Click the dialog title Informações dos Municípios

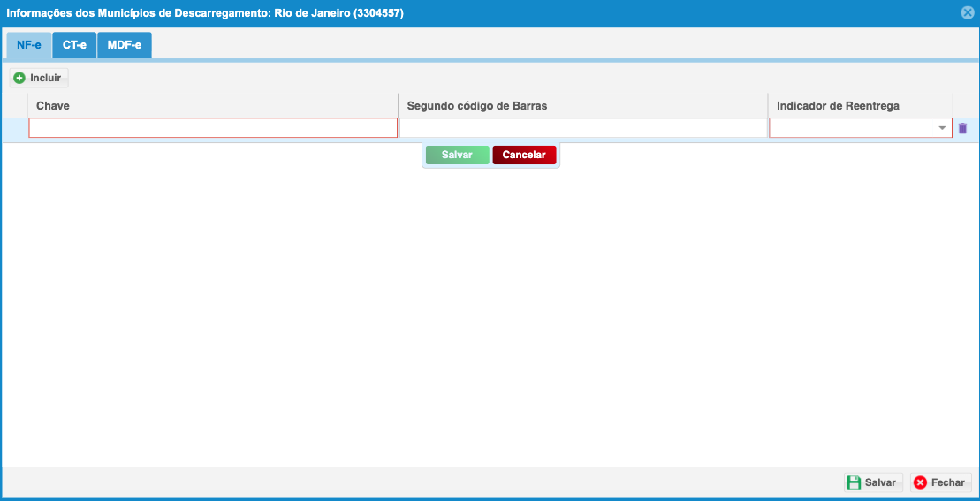[205, 13]
